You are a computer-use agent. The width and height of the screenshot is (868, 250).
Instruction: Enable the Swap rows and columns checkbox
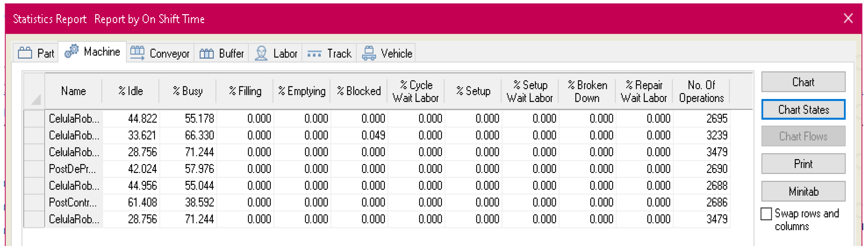pos(766,214)
